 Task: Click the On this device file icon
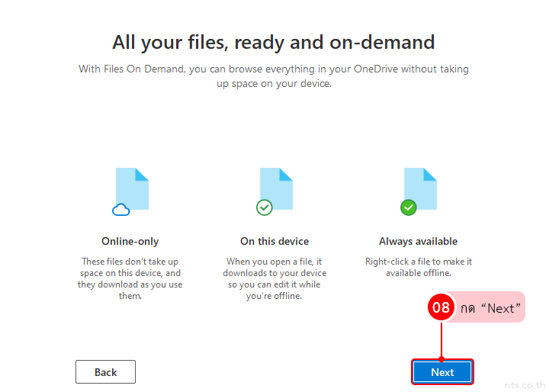[274, 191]
